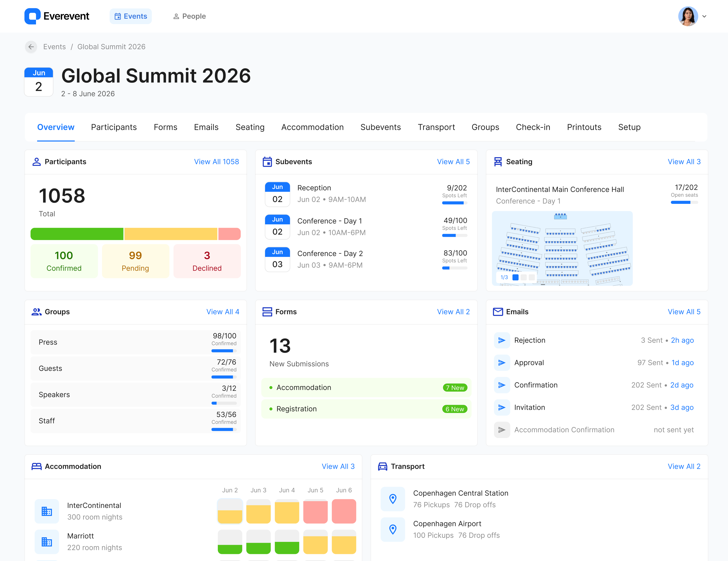Click View All 2 transport link
728x561 pixels.
684,466
